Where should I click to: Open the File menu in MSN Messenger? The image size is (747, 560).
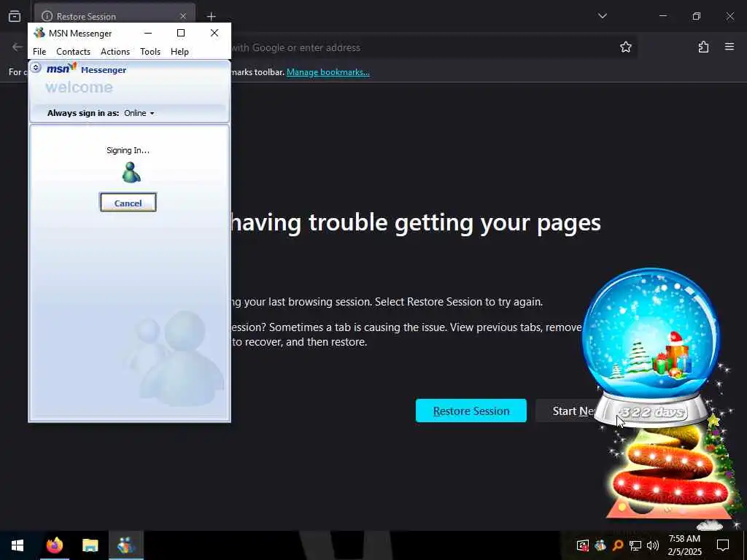click(x=39, y=52)
